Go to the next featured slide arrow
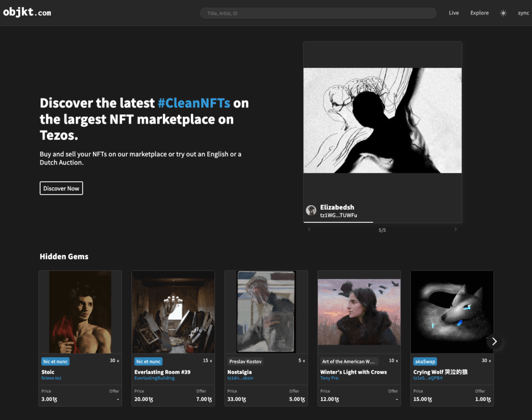 coord(455,229)
